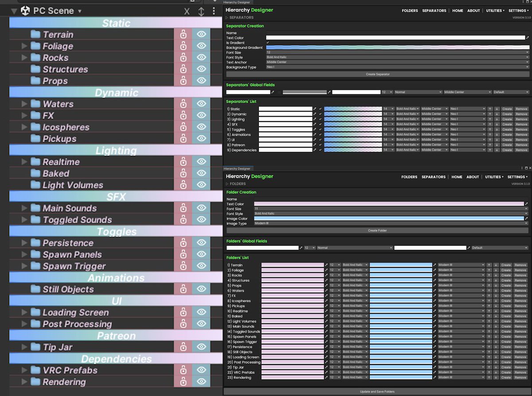532x396 pixels.
Task: Uncheck the Is Gradient checkbox
Action: (x=268, y=43)
